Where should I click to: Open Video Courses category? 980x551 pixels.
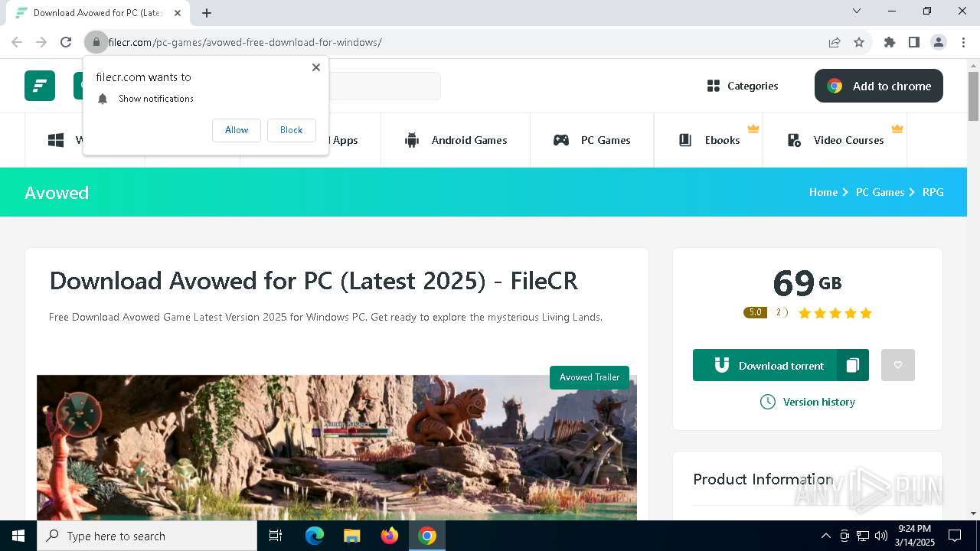pyautogui.click(x=835, y=140)
